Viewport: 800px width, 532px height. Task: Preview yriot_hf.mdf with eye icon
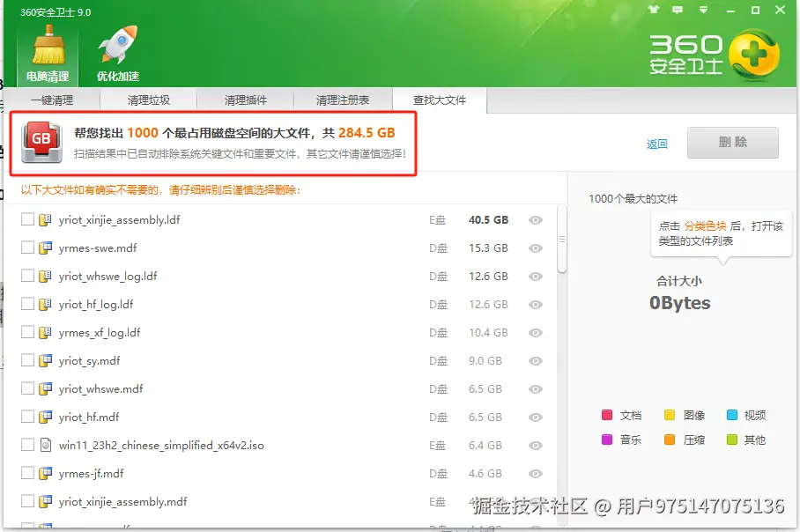coord(535,417)
